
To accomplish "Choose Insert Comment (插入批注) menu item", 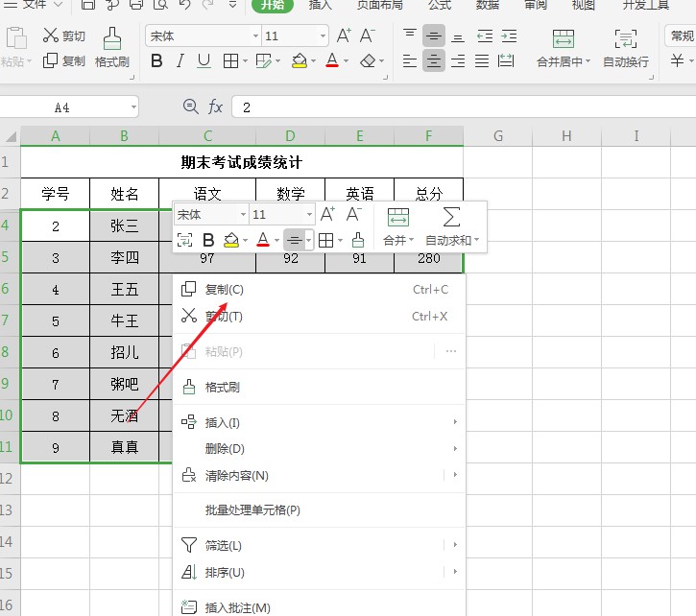I will click(319, 606).
